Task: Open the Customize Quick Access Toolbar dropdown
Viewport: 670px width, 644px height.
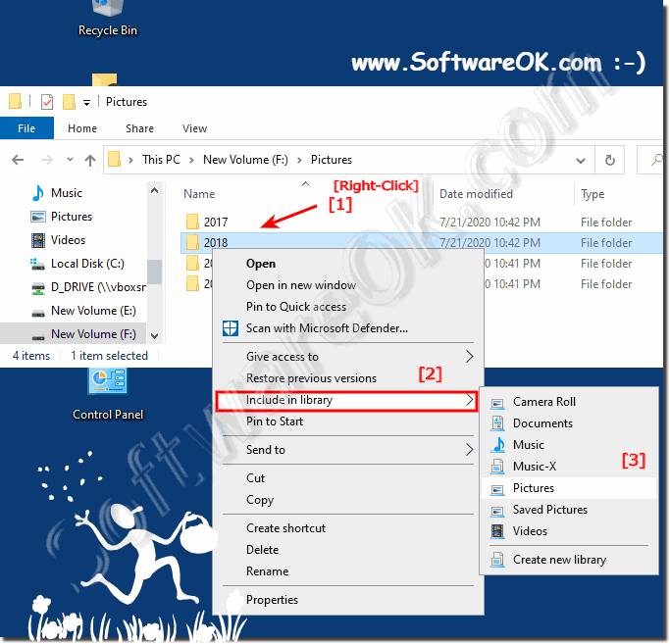Action: [86, 103]
